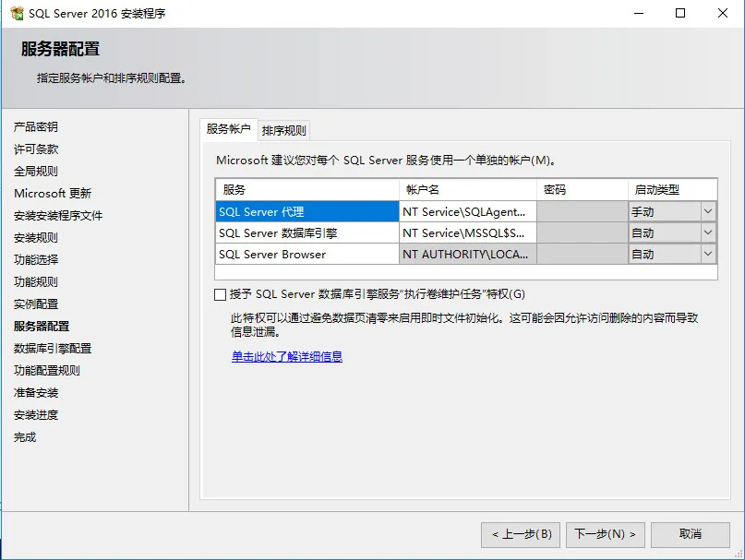Click the 下一步(N) button
This screenshot has height=560, width=745.
click(x=605, y=535)
